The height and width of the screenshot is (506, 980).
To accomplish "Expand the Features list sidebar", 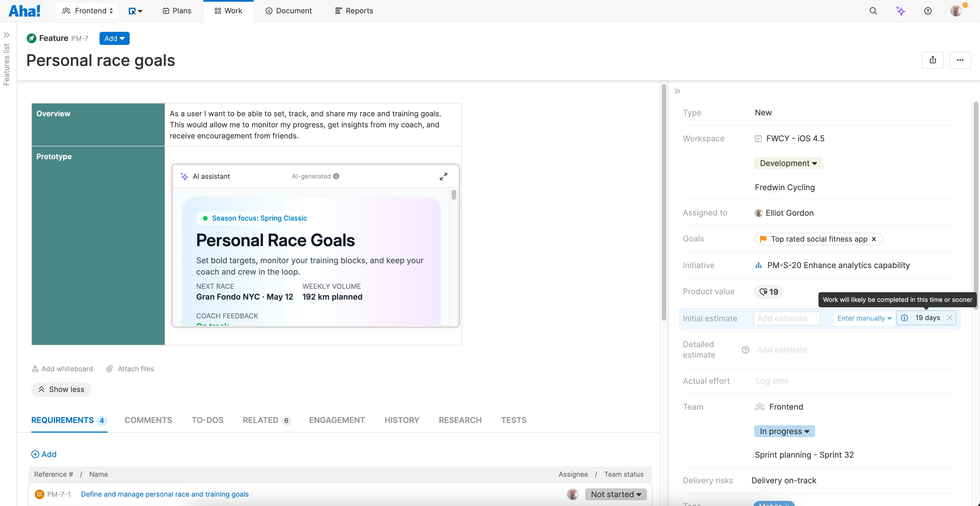I will 7,35.
